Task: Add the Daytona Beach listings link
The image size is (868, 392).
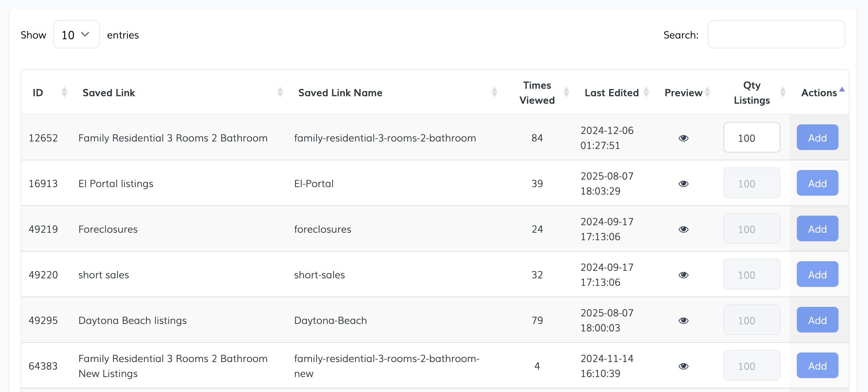Action: coord(817,320)
